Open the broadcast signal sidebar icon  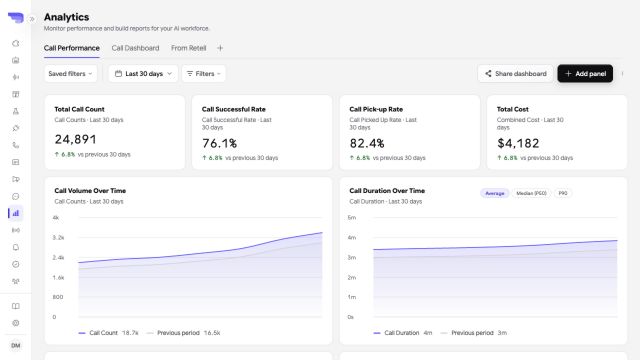tap(16, 230)
